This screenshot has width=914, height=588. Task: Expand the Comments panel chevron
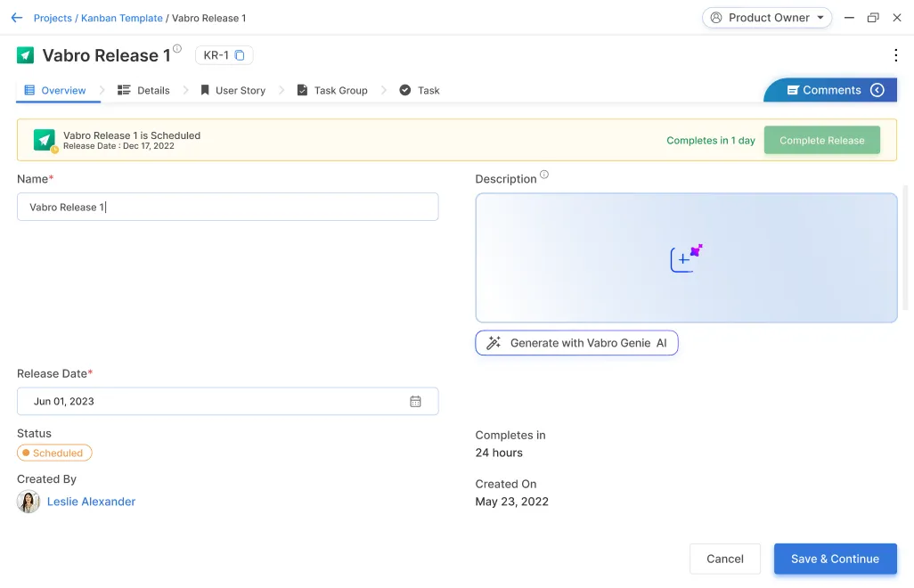877,90
